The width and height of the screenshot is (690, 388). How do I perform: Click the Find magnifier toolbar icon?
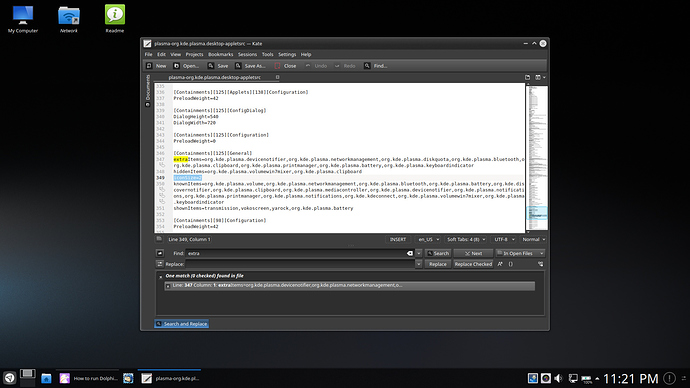[x=367, y=66]
